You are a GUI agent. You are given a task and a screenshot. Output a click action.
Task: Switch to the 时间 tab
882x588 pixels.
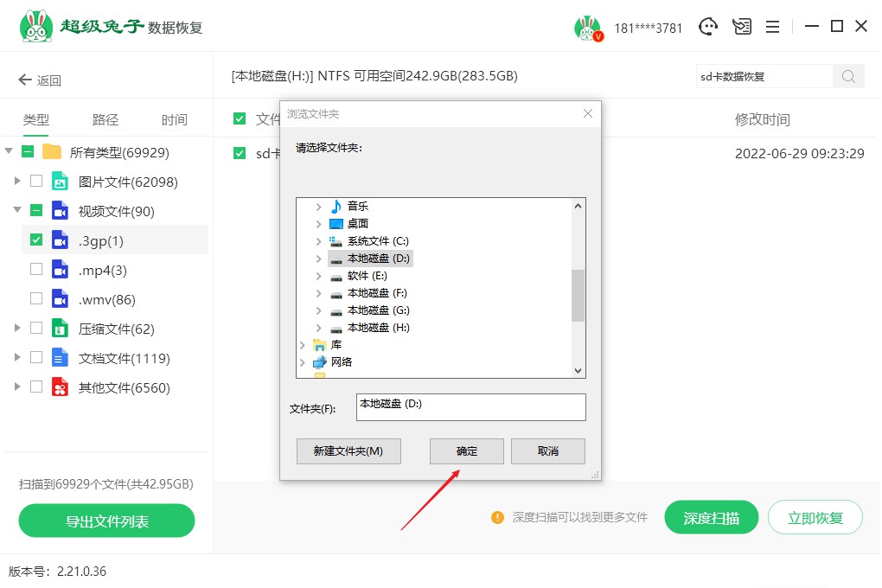[x=175, y=119]
